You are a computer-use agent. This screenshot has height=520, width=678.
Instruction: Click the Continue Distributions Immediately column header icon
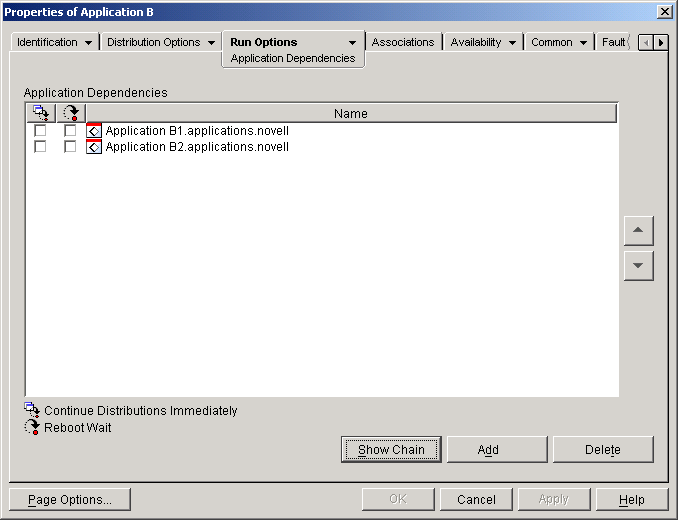click(41, 113)
